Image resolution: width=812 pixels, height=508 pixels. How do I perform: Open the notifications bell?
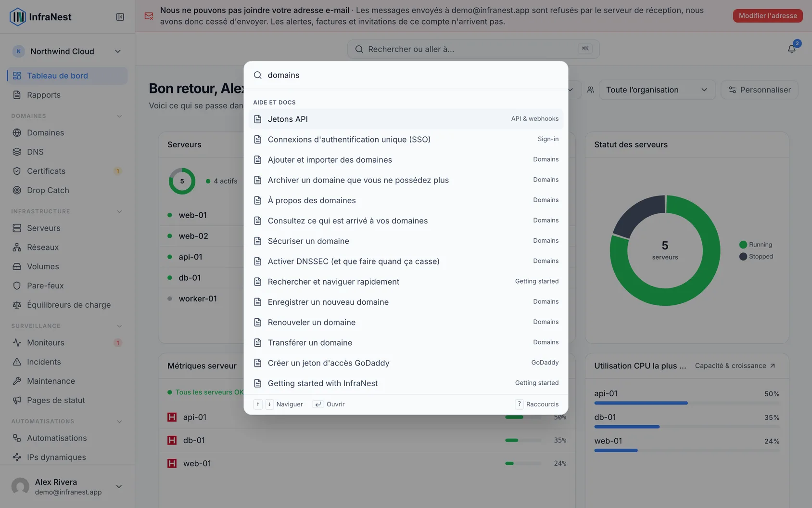point(791,49)
